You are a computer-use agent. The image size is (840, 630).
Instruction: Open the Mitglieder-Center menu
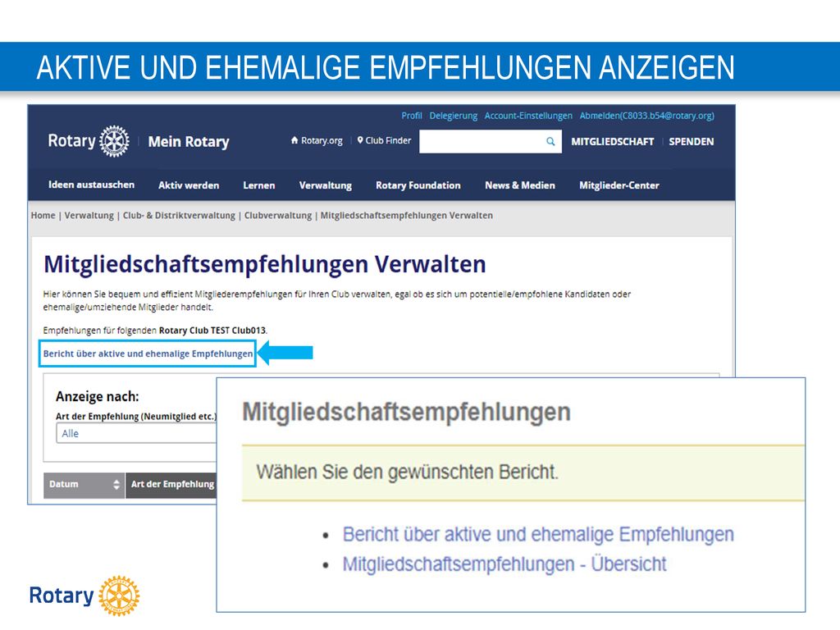(x=619, y=185)
